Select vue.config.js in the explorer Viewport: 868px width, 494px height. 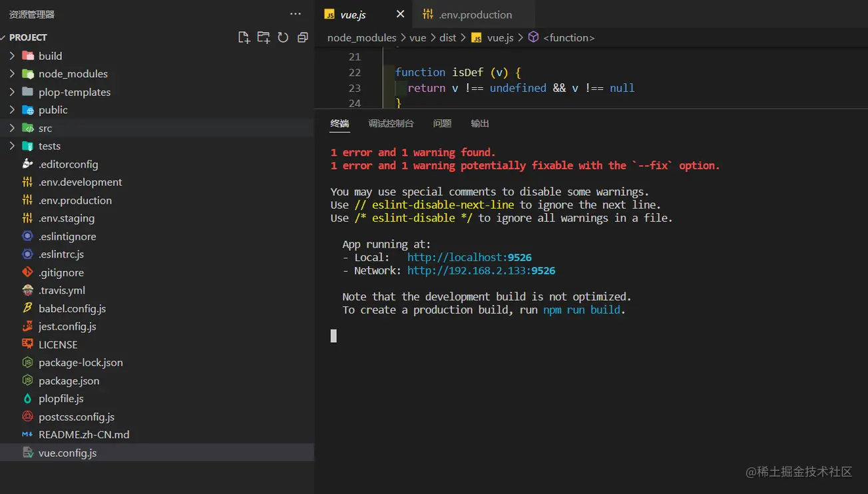pyautogui.click(x=67, y=453)
